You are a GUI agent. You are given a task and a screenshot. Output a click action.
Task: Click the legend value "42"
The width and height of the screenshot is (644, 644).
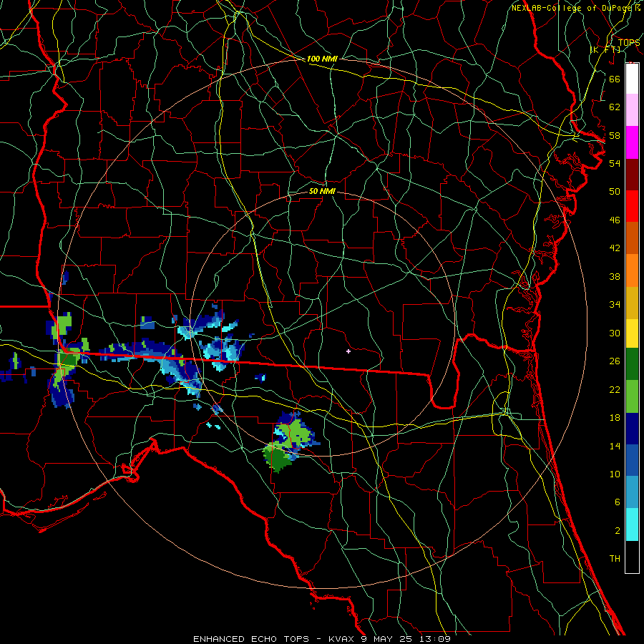[615, 248]
